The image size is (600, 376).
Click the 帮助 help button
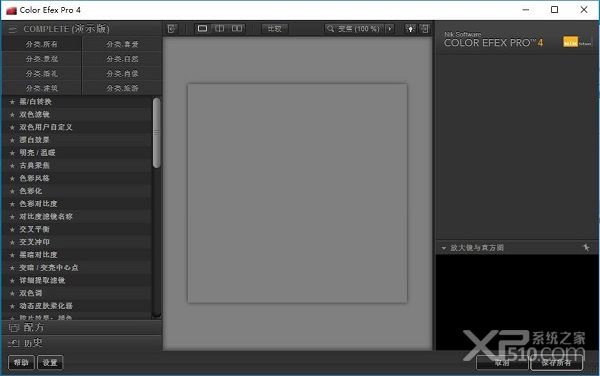pyautogui.click(x=21, y=362)
